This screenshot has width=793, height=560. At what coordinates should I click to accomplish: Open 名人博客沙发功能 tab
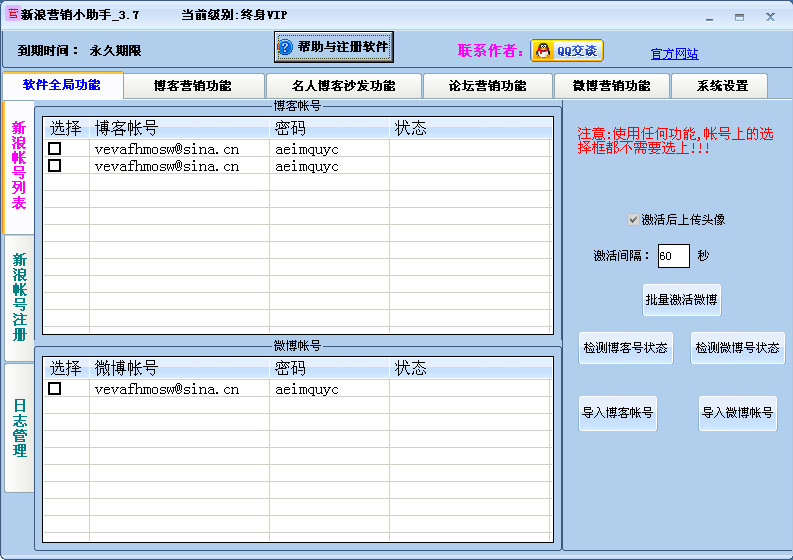point(343,85)
